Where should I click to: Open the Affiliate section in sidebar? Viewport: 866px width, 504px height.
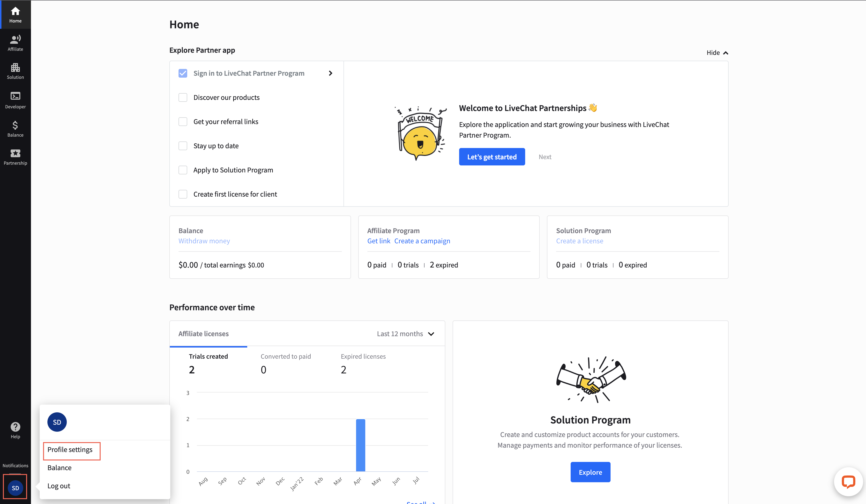(15, 43)
